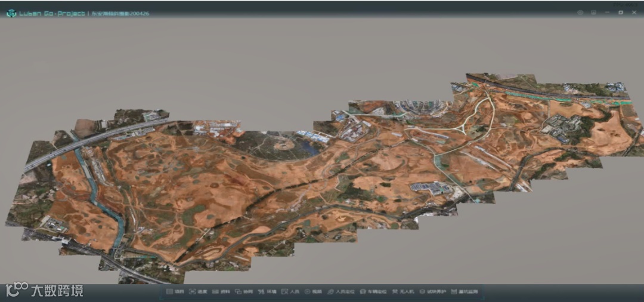Open the toolbar item just before 进度
Image resolution: width=644 pixels, height=302 pixels.
[175, 292]
